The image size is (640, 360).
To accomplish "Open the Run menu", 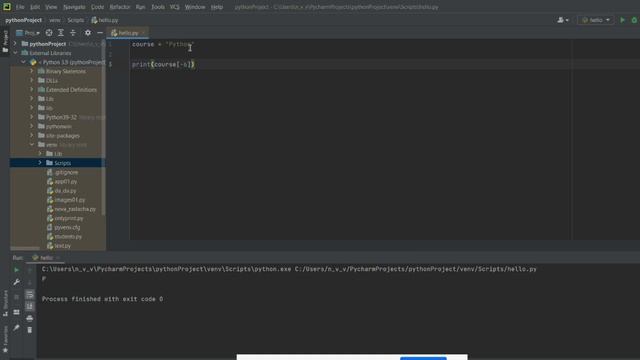I will pos(140,7).
